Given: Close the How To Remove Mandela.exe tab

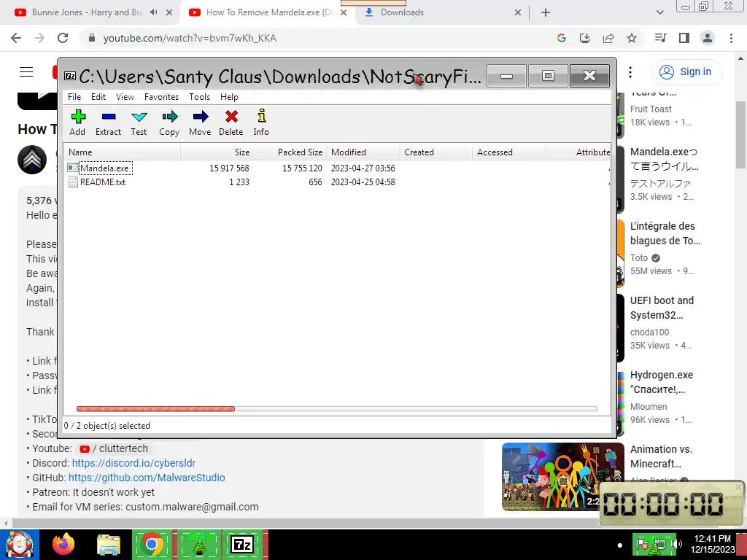Looking at the screenshot, I should pos(344,12).
